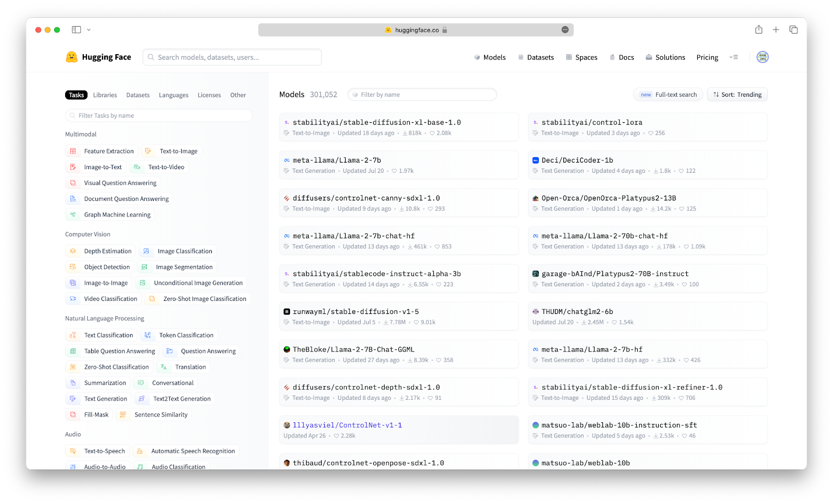Image resolution: width=833 pixels, height=504 pixels.
Task: Select the Automatic Speech Recognition task filter
Action: pos(186,451)
